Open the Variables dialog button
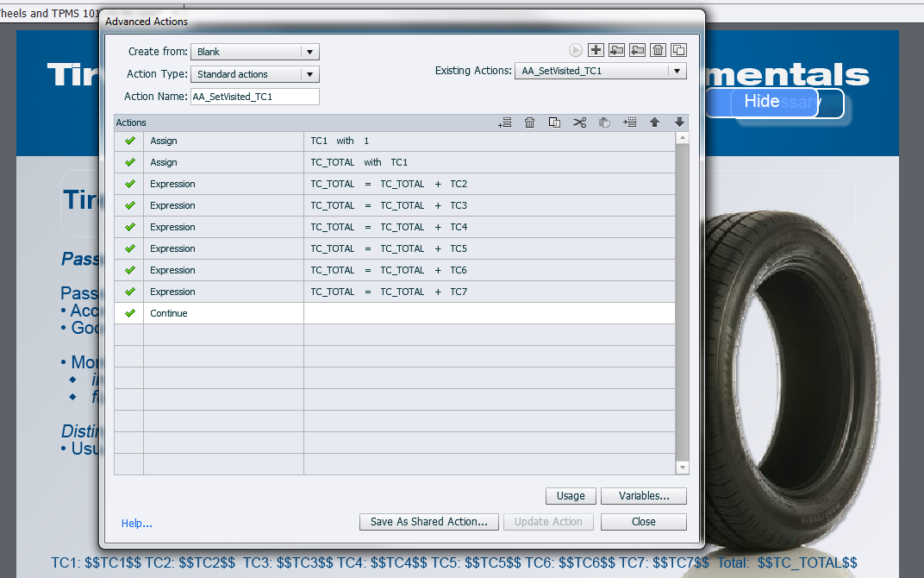 (644, 496)
